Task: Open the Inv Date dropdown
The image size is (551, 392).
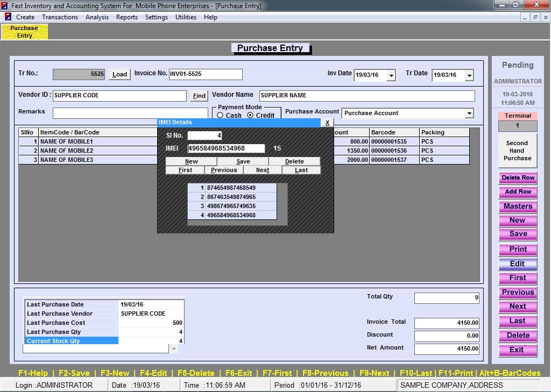Action: (391, 75)
